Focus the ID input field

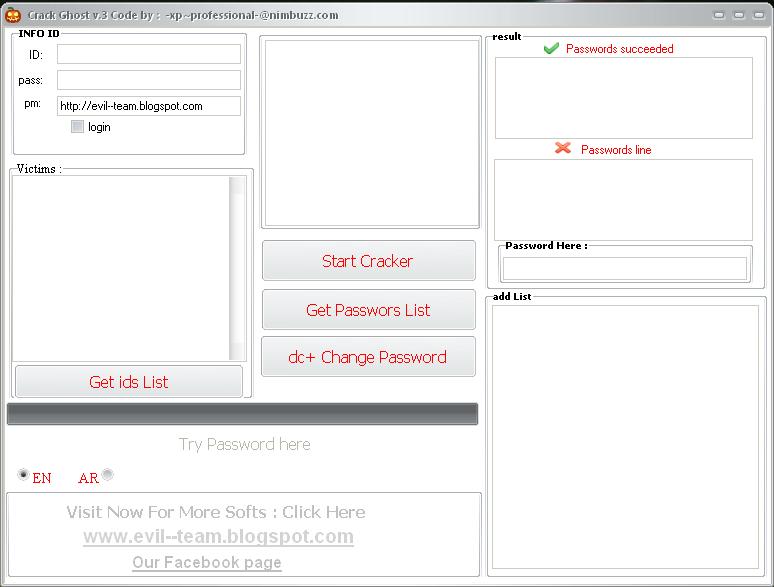pyautogui.click(x=149, y=54)
